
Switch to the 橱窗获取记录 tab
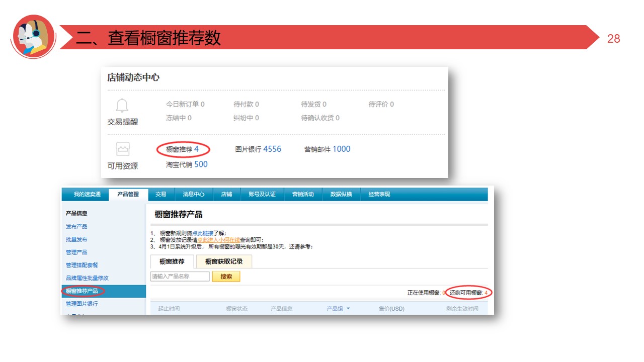point(224,261)
